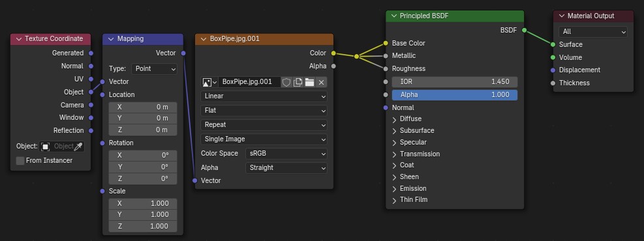The width and height of the screenshot is (644, 241).
Task: Click the image node Vector input socket
Action: pos(194,181)
